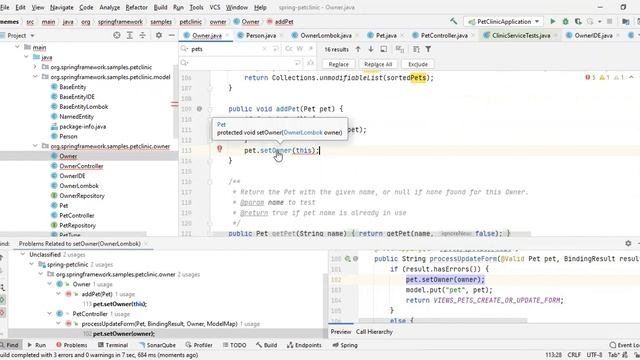640x360 pixels.
Task: Open search results in Find window icon
Action: click(x=384, y=49)
